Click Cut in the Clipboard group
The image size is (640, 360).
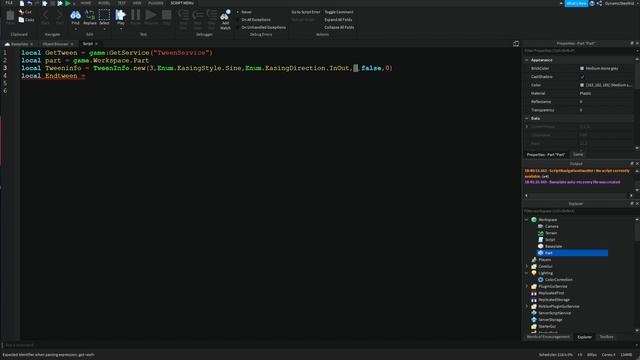pyautogui.click(x=25, y=12)
